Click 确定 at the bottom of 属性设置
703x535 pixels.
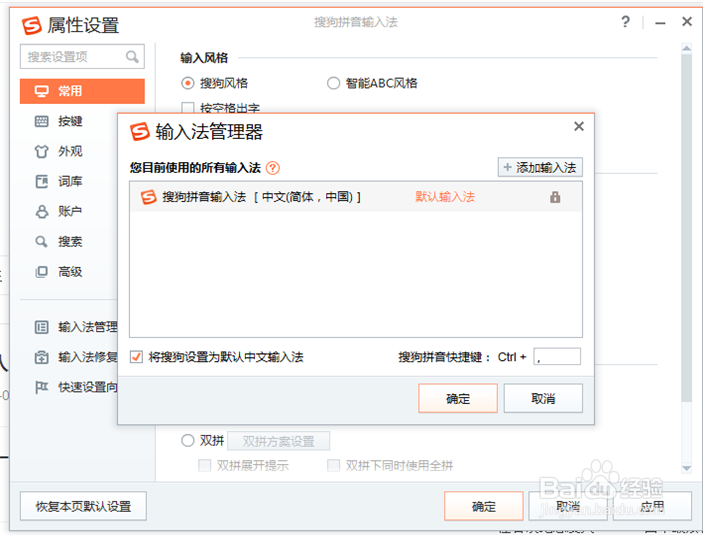(x=484, y=506)
